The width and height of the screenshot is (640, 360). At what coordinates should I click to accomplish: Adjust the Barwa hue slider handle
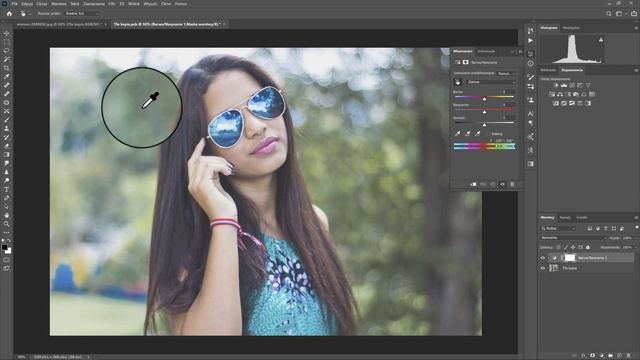pyautogui.click(x=484, y=99)
